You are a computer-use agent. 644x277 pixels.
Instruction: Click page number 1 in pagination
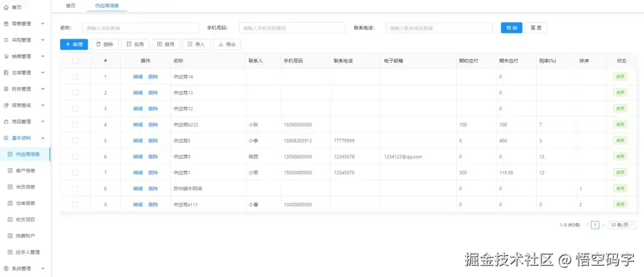pos(595,225)
